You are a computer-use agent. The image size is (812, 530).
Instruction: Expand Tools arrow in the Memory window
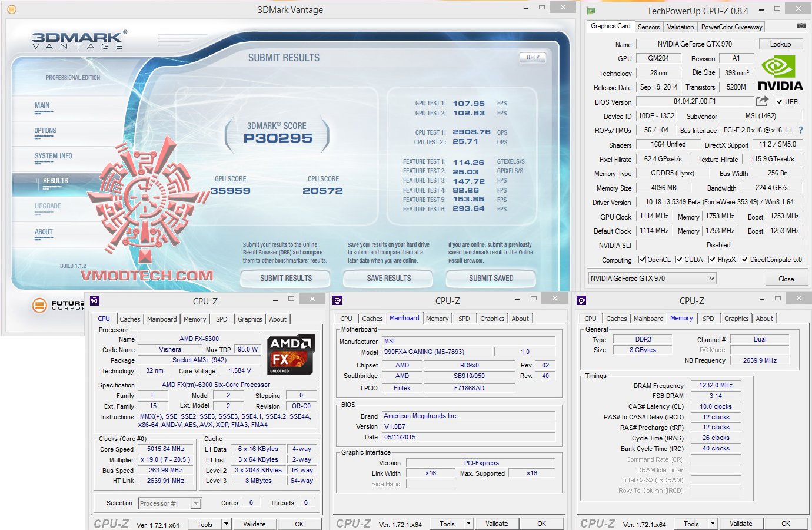pyautogui.click(x=713, y=524)
